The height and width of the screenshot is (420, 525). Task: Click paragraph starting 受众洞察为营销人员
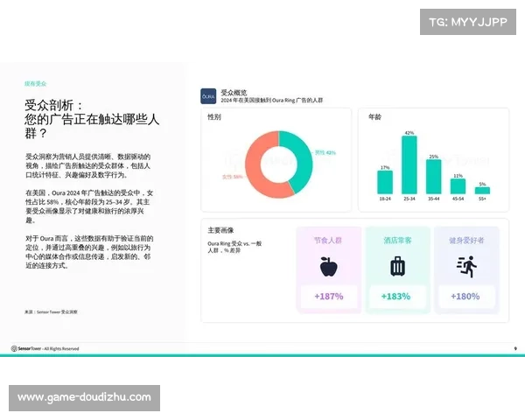(88, 165)
